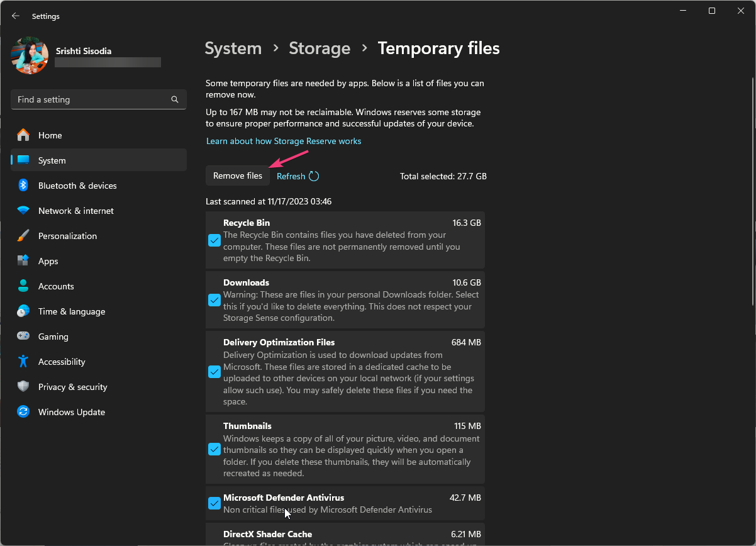Click the Apps sidebar icon

23,260
